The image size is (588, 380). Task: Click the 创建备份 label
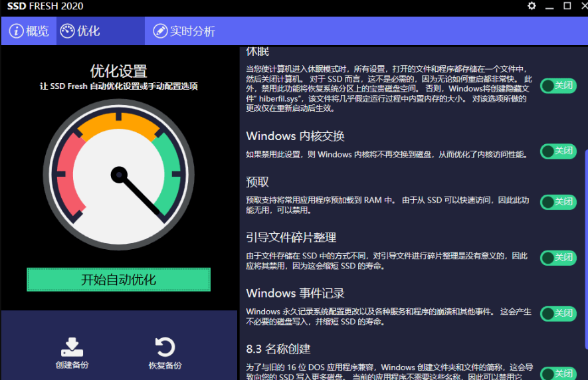(x=72, y=365)
